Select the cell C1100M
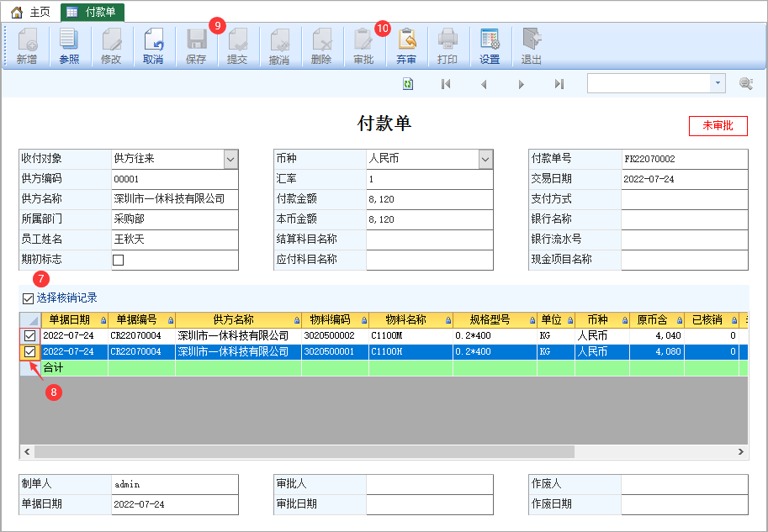This screenshot has width=768, height=532. (411, 335)
